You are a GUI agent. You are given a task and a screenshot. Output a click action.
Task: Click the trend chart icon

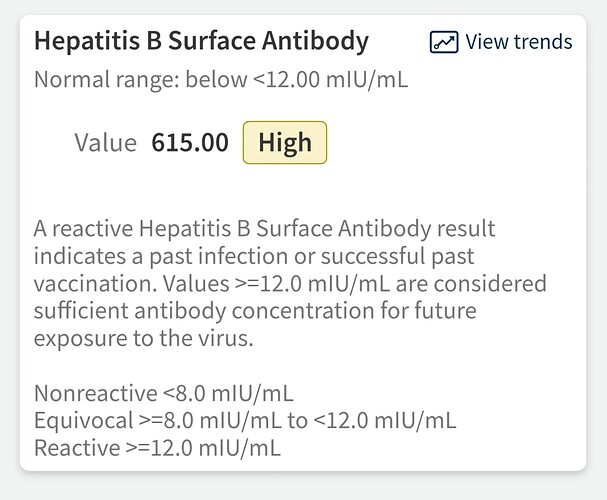click(444, 42)
